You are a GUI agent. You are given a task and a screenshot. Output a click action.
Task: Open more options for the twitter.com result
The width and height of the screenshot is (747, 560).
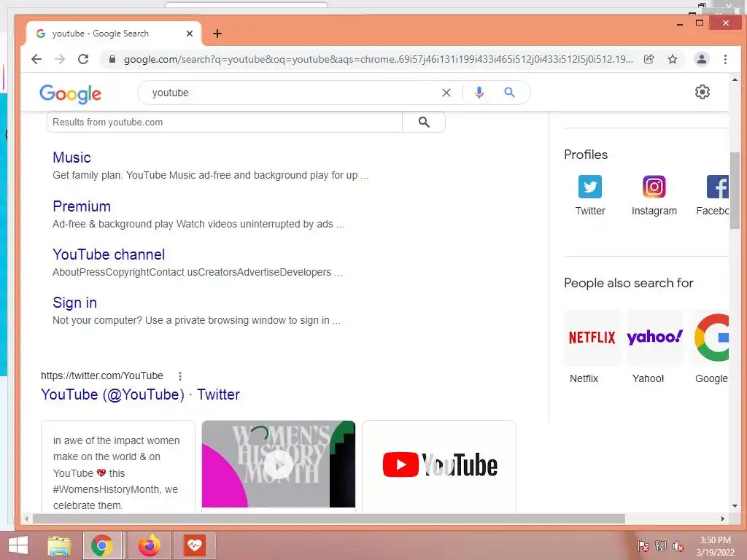point(180,376)
